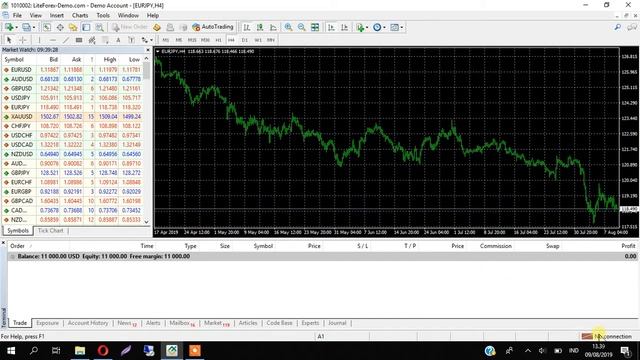Open the Experts tab in Terminal
Screen dimensions: 640x360
pyautogui.click(x=310, y=323)
